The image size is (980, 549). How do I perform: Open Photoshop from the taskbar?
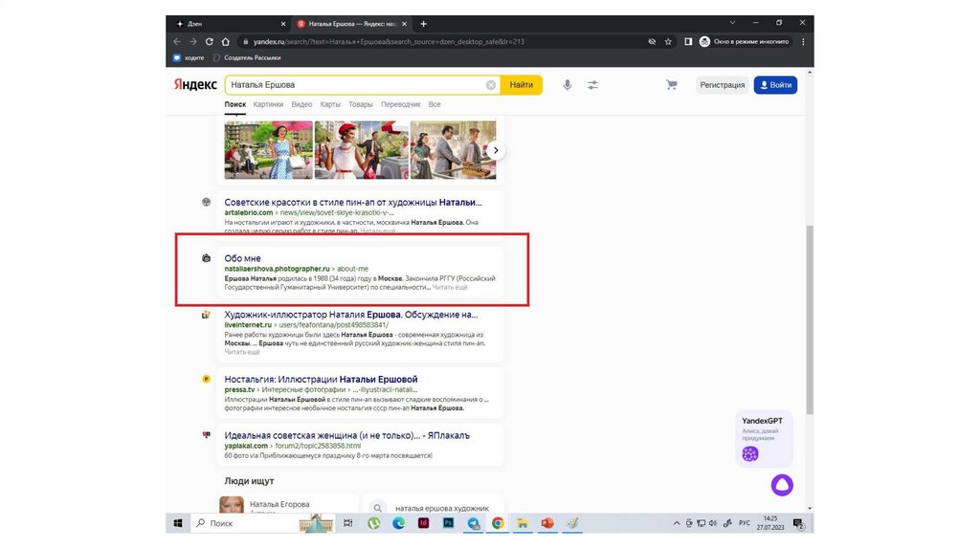coord(448,523)
